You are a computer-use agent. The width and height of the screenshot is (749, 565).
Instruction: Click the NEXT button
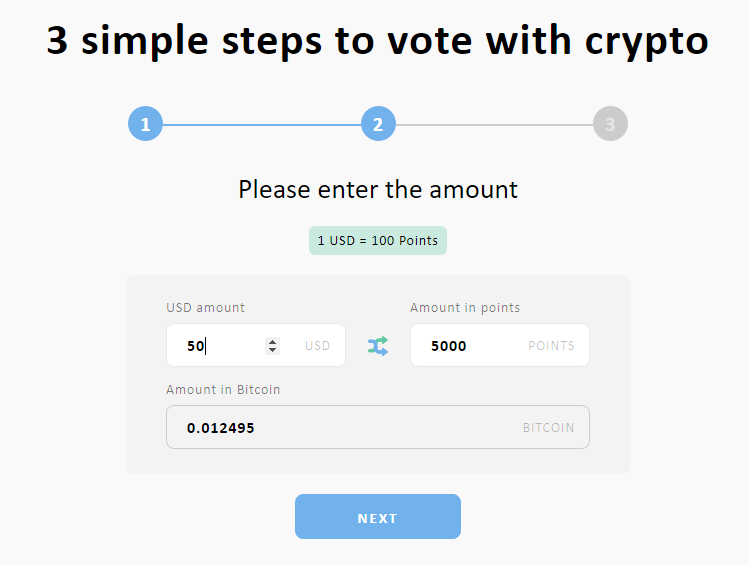(378, 517)
